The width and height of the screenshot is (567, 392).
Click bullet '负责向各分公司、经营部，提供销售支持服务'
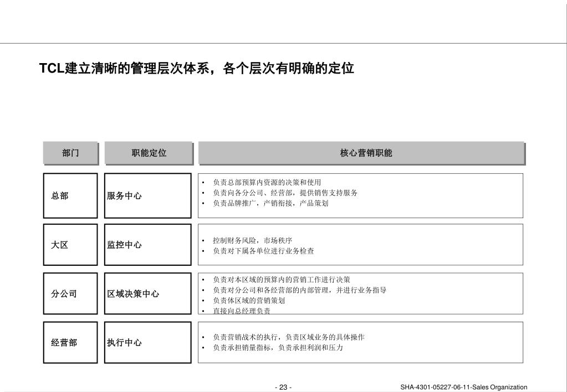click(x=285, y=193)
